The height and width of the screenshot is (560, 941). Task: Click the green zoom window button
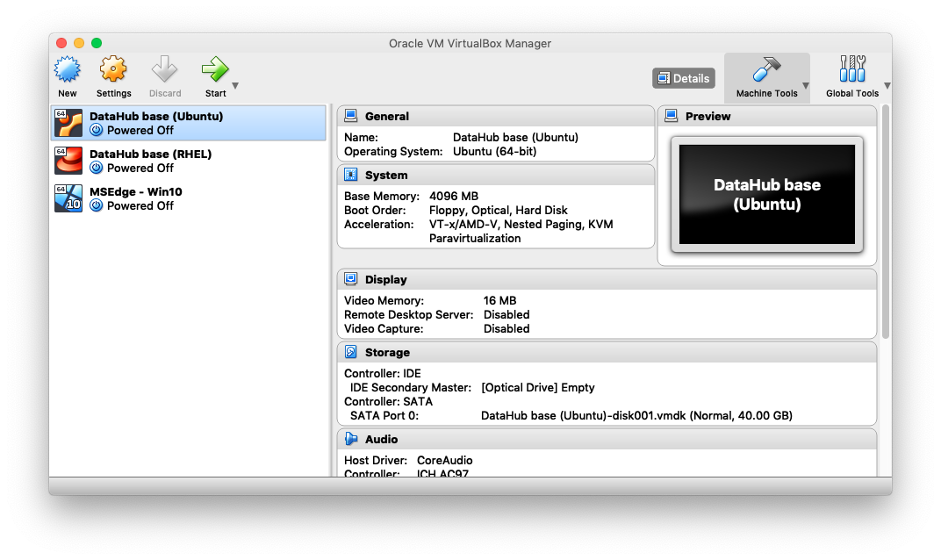pos(97,43)
